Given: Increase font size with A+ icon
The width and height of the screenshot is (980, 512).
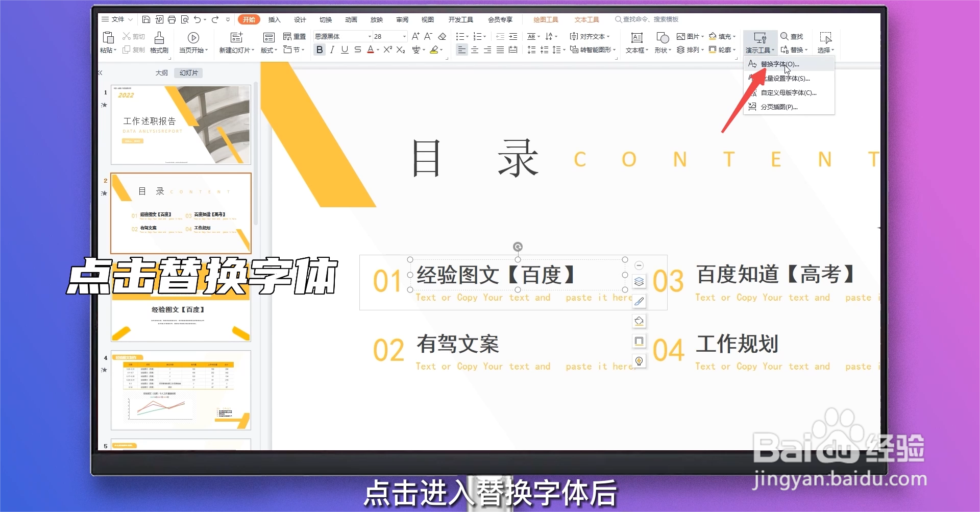Looking at the screenshot, I should (x=415, y=36).
